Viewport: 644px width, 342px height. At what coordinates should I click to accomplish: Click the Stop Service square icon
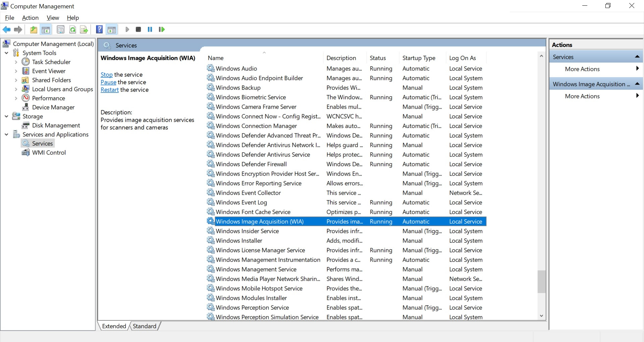[x=138, y=30]
